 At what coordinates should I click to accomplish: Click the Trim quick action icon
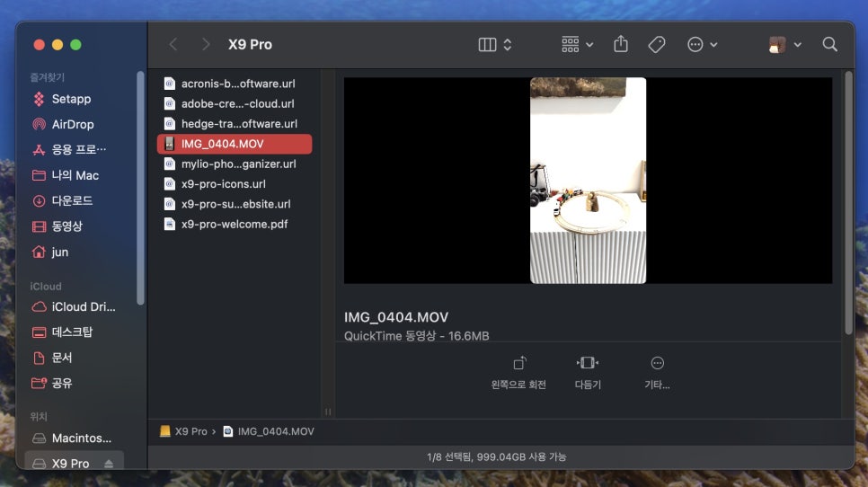(588, 363)
